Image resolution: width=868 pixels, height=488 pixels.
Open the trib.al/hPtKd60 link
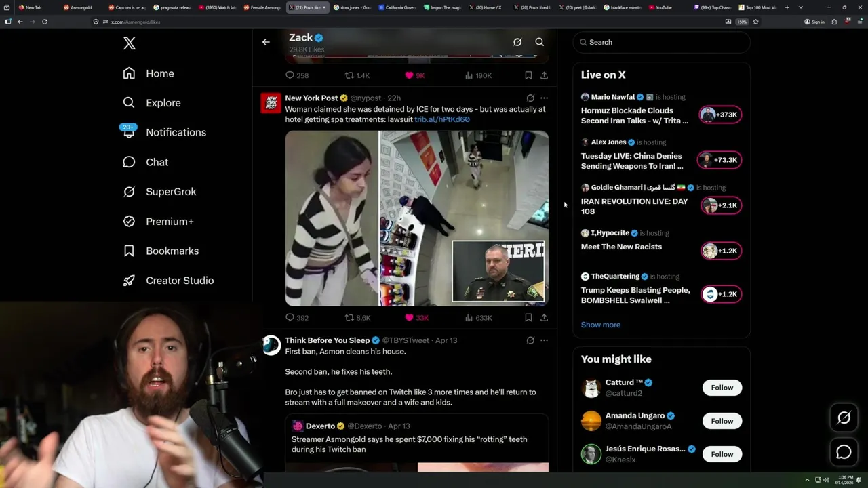[441, 119]
